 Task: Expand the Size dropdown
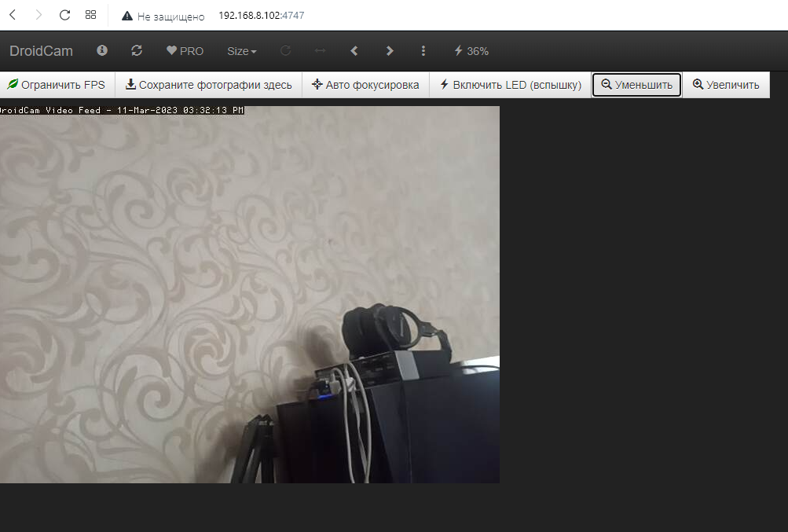(x=242, y=51)
